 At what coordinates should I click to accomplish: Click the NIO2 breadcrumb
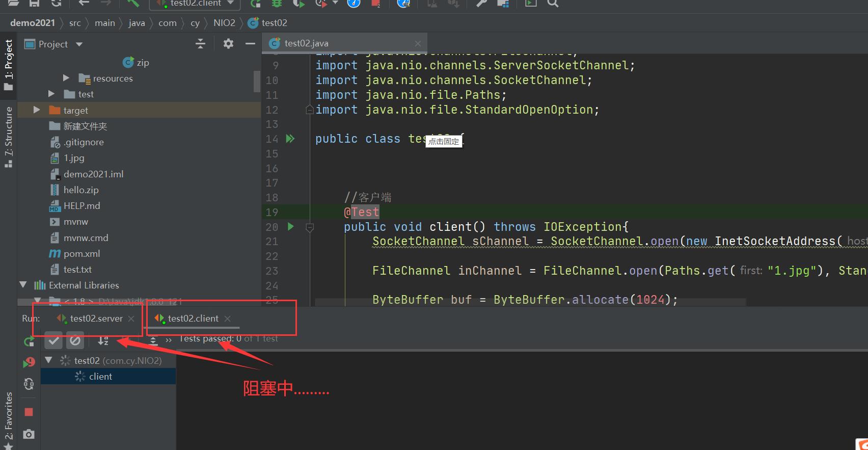224,23
